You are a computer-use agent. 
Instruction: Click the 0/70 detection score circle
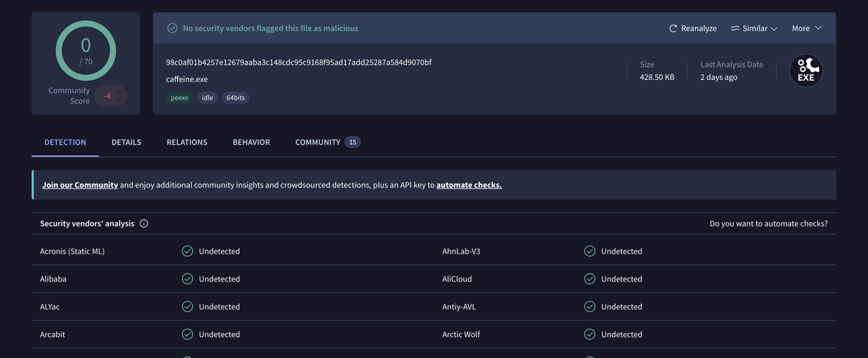pyautogui.click(x=86, y=51)
